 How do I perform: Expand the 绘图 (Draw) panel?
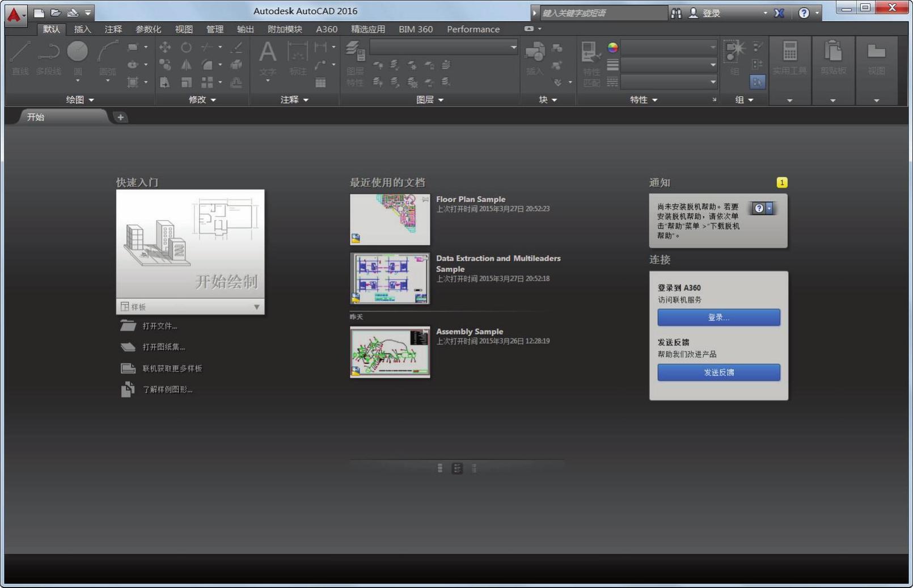(x=80, y=100)
